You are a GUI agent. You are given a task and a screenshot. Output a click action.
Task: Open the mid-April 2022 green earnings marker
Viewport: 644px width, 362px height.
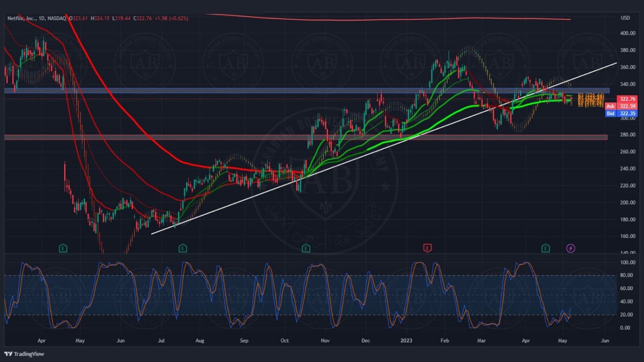63,248
